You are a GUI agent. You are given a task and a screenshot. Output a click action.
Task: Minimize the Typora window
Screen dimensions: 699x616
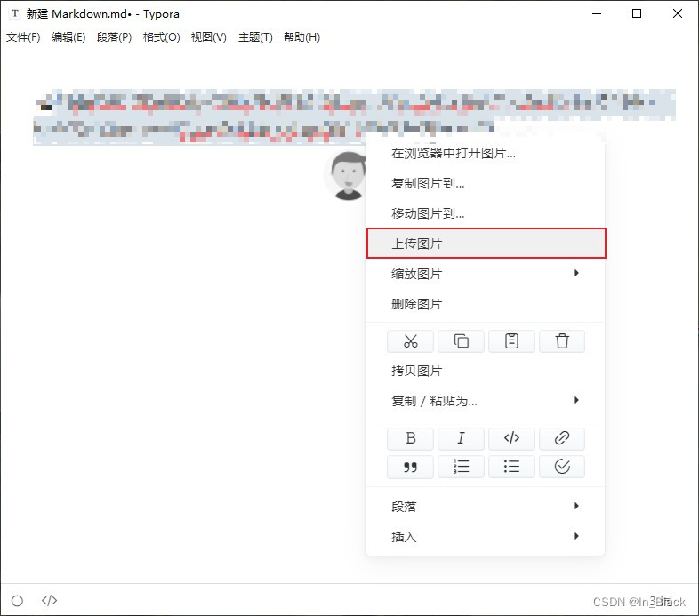[x=597, y=14]
